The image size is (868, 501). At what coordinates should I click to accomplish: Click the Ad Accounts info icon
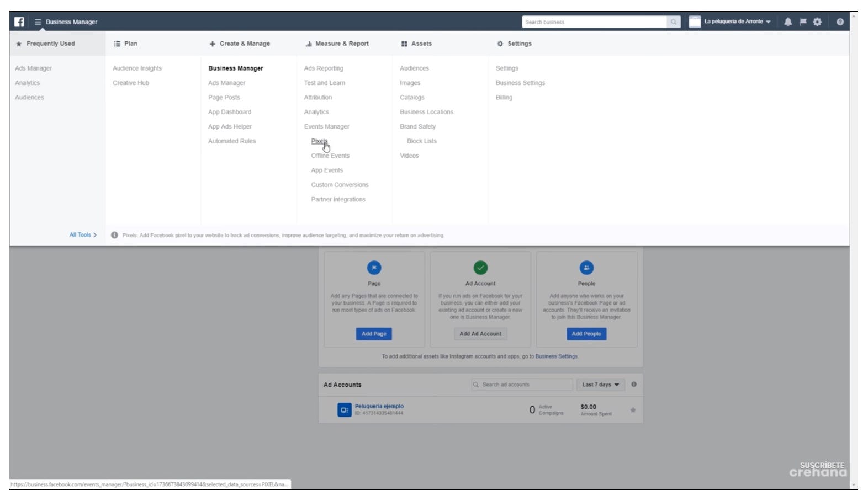coord(634,385)
